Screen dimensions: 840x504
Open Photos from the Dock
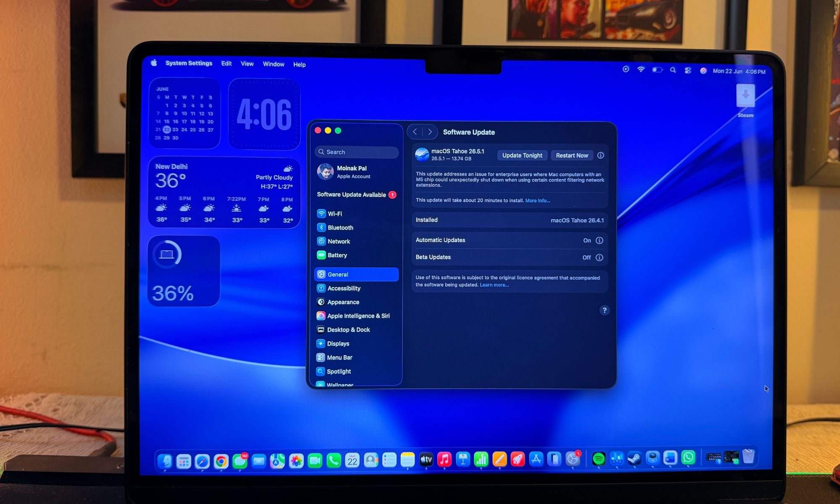(296, 461)
